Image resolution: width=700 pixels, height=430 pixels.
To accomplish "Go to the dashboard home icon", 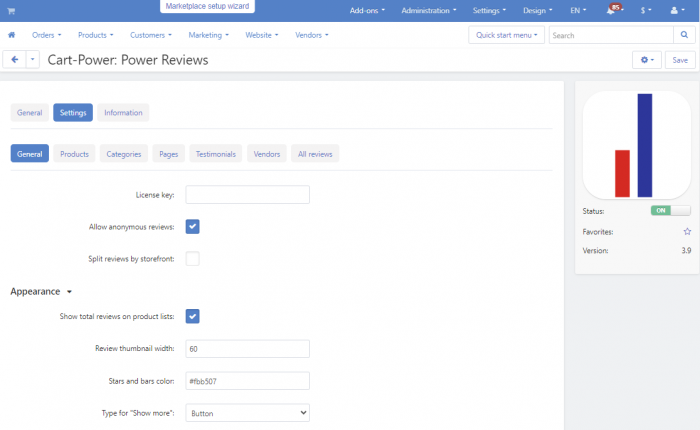I will click(x=12, y=35).
